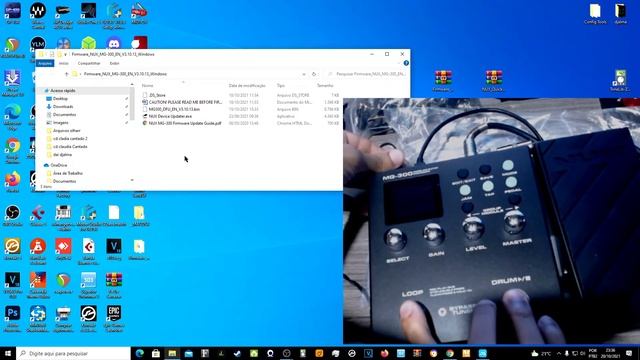Open the OBS Studio desktop shortcut
This screenshot has height=360, width=640.
[13, 216]
